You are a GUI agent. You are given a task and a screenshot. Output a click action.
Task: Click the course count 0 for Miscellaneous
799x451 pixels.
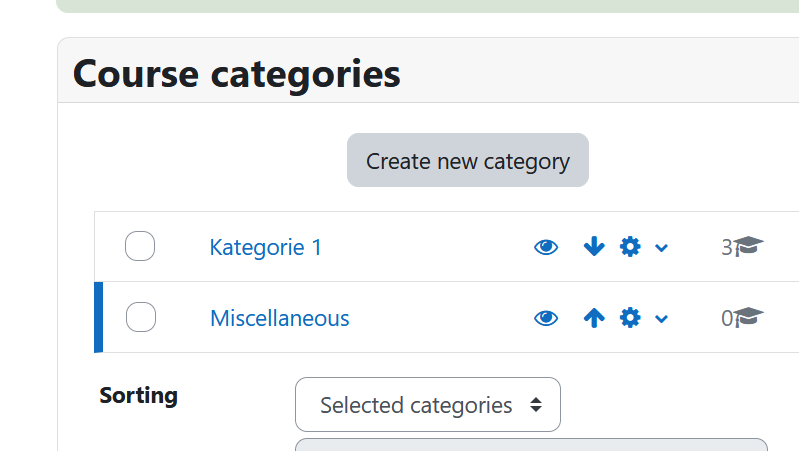[727, 319]
